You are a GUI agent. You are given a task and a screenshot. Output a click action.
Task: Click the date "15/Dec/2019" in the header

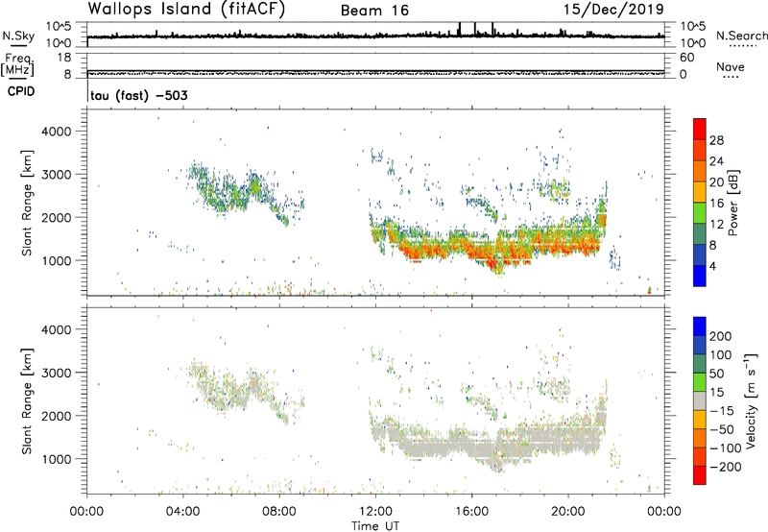click(613, 9)
